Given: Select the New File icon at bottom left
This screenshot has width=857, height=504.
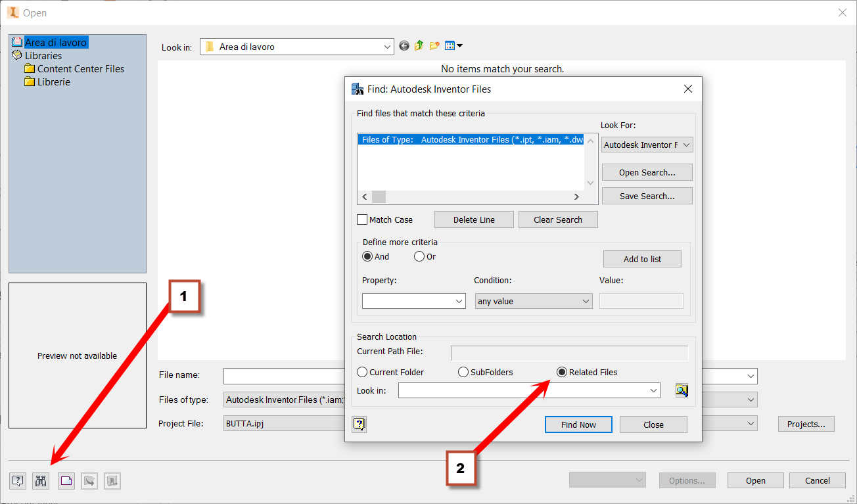Looking at the screenshot, I should click(66, 480).
